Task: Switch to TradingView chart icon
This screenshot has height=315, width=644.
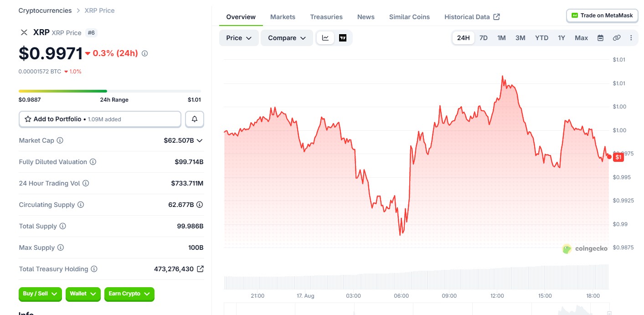Action: 343,38
